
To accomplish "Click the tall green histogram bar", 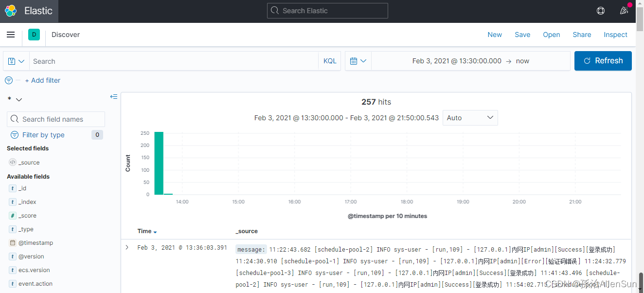I will click(x=159, y=163).
